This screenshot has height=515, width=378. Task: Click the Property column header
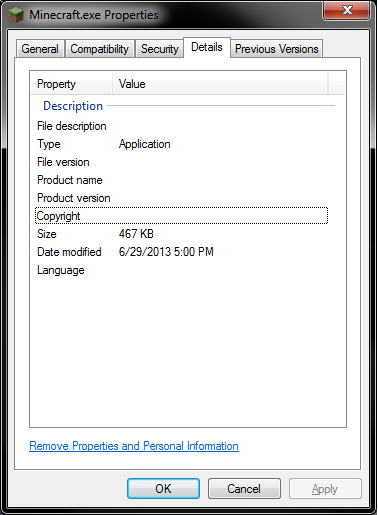pos(71,84)
